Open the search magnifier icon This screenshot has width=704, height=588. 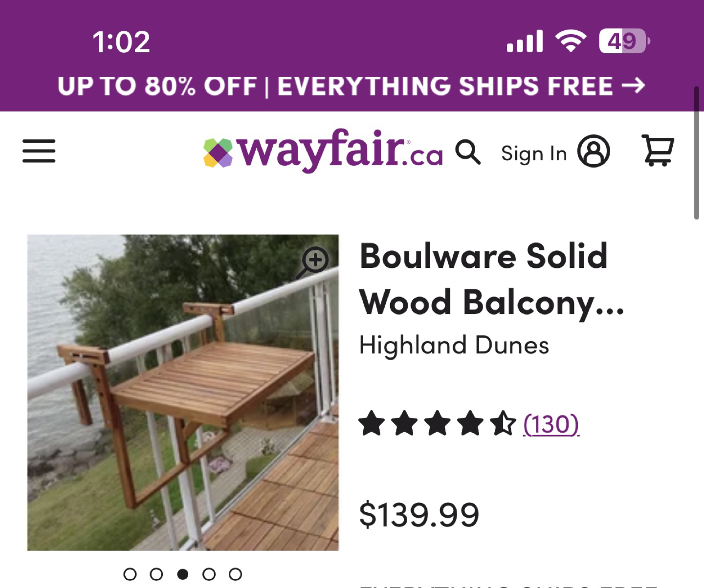pyautogui.click(x=468, y=152)
